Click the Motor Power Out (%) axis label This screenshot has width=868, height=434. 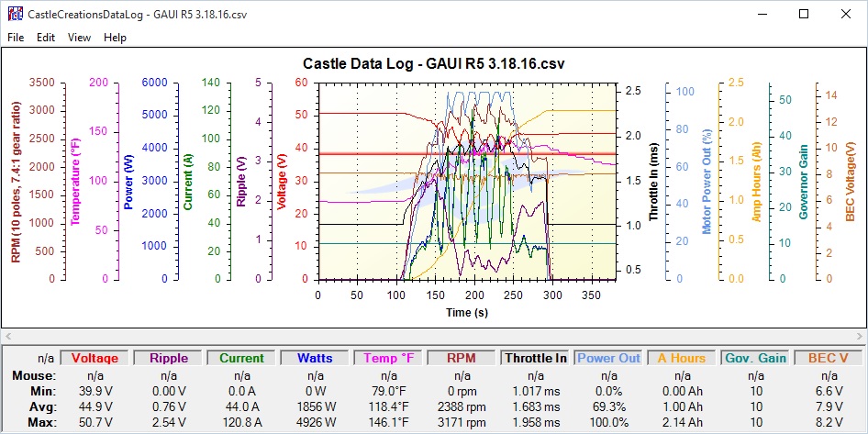pyautogui.click(x=707, y=182)
